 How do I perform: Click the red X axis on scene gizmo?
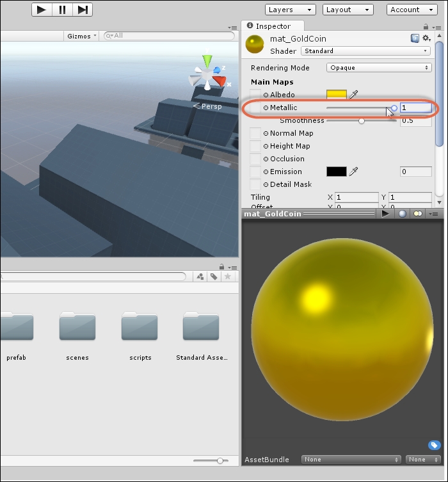(x=220, y=81)
